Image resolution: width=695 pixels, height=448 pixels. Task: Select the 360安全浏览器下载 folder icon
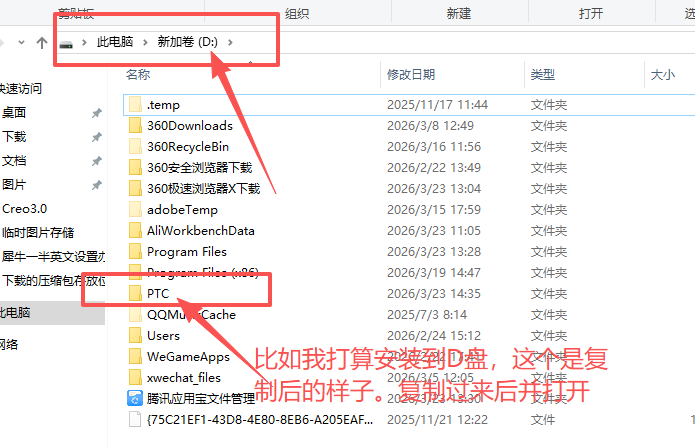click(135, 168)
